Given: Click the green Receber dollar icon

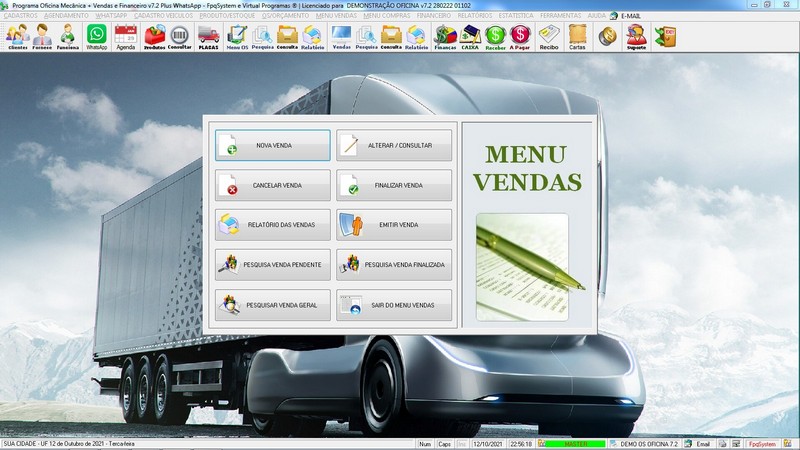Looking at the screenshot, I should point(495,37).
